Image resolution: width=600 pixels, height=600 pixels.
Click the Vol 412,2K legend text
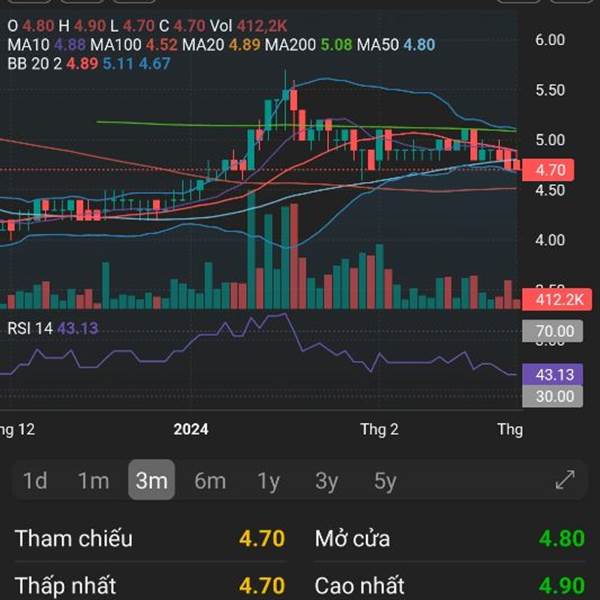coord(248,26)
